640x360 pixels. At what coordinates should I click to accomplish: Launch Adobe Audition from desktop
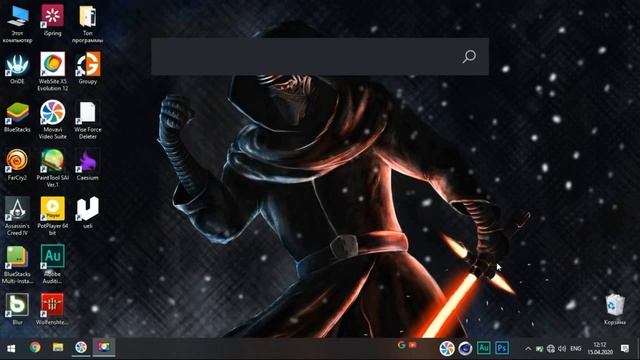pos(53,264)
